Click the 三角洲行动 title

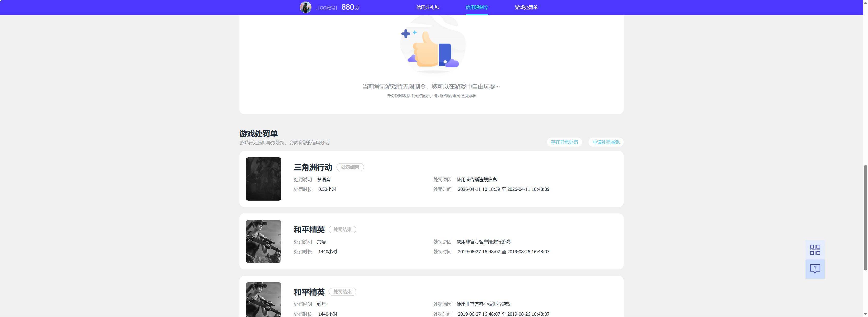click(x=313, y=167)
